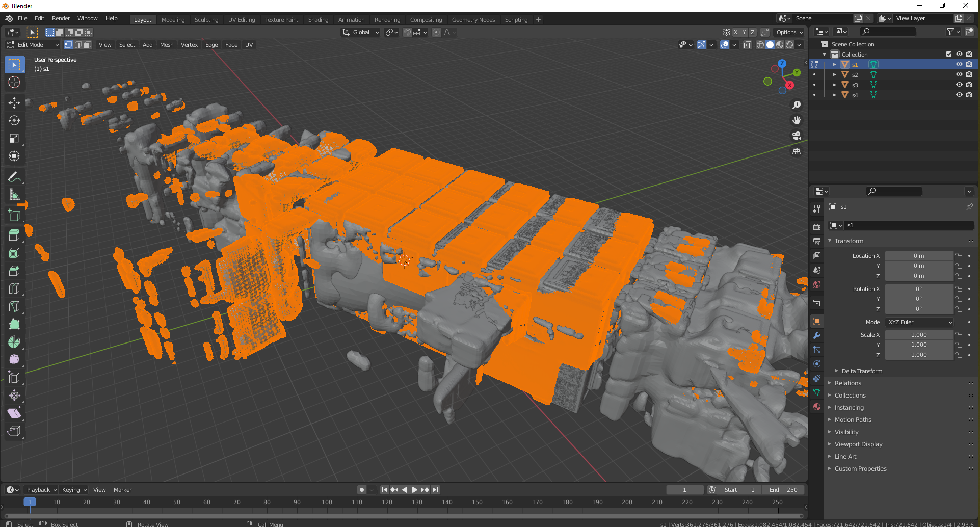Select the 3D Cursor tool

point(14,82)
